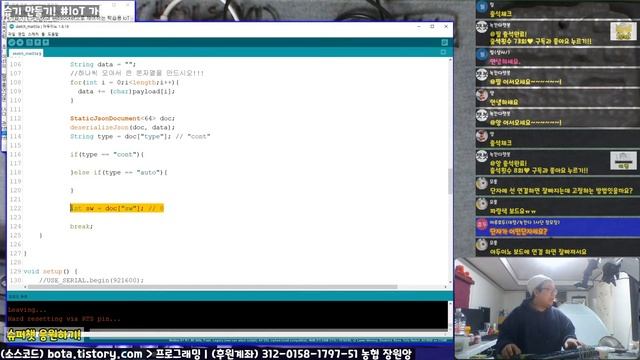Image resolution: width=640 pixels, height=360 pixels.
Task: Click the Verify (checkmark) toolbar button
Action: tap(12, 42)
